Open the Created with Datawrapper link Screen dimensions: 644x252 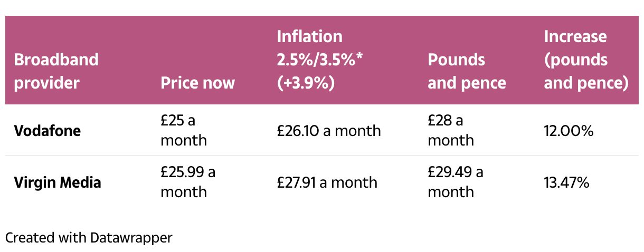coord(89,238)
